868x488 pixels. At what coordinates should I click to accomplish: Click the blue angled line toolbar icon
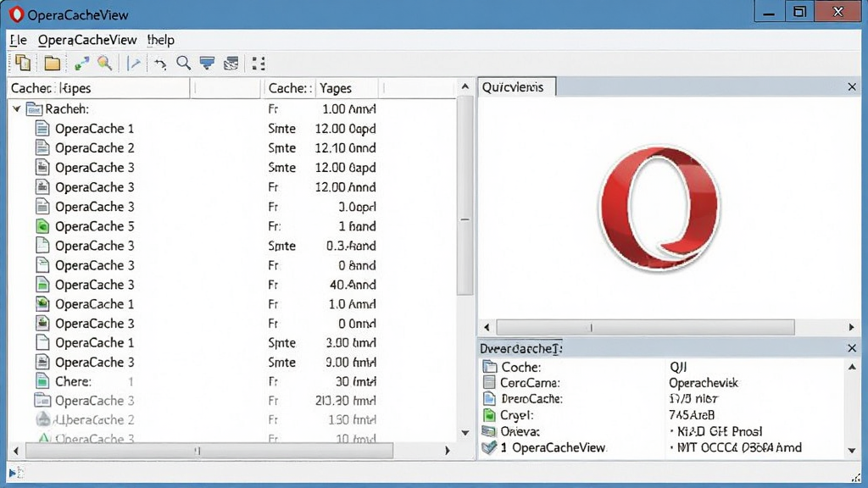coord(134,63)
